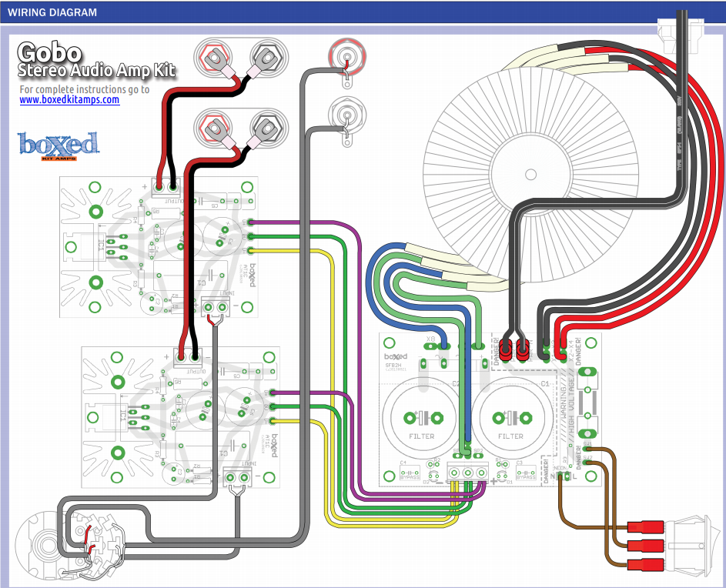This screenshot has height=588, width=726.
Task: Click the second-row red speaker binding post
Action: point(214,127)
